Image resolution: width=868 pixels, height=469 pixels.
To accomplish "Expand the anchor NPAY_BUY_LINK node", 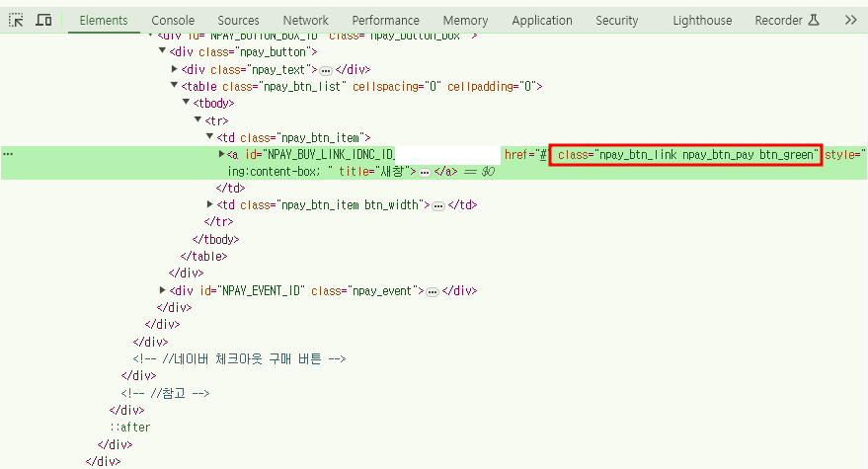I will click(x=221, y=154).
